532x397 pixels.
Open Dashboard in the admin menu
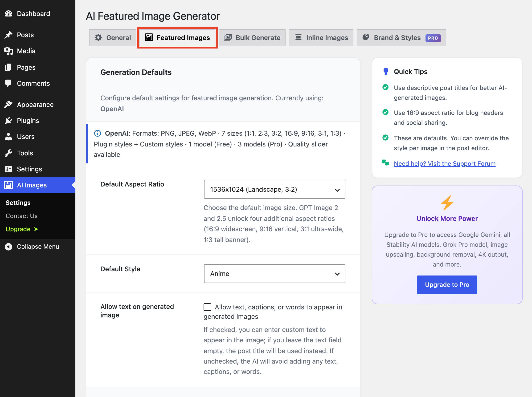click(x=38, y=14)
